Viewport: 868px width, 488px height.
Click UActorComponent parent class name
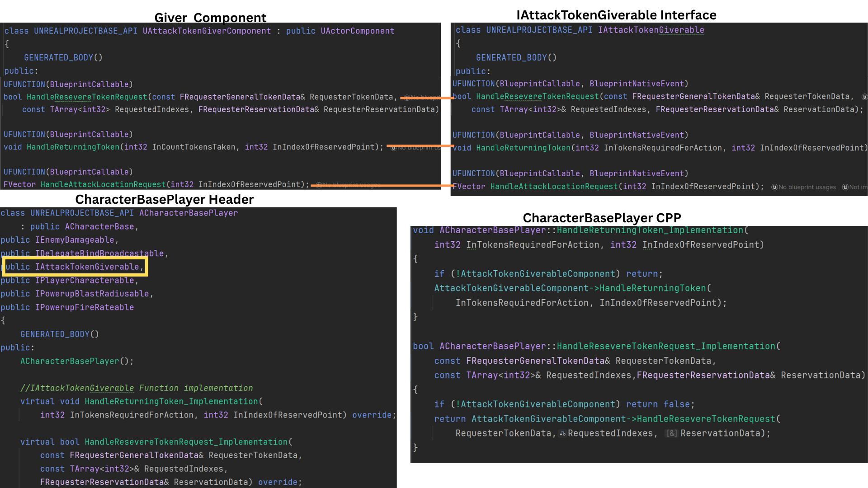tap(357, 31)
